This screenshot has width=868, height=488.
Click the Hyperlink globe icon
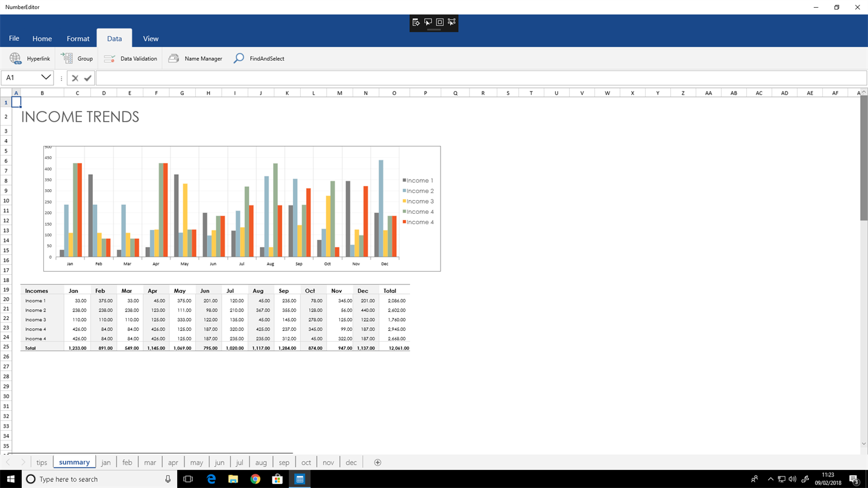coord(16,58)
